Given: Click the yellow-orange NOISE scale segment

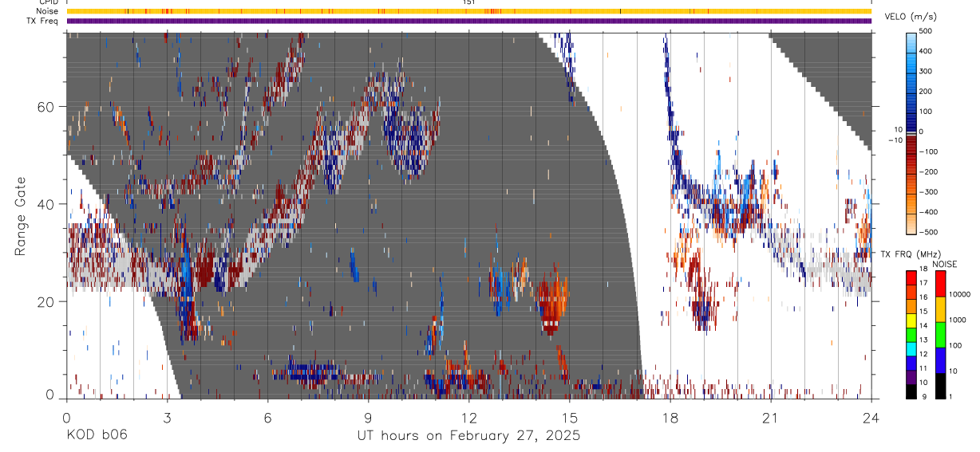Looking at the screenshot, I should click(x=940, y=309).
